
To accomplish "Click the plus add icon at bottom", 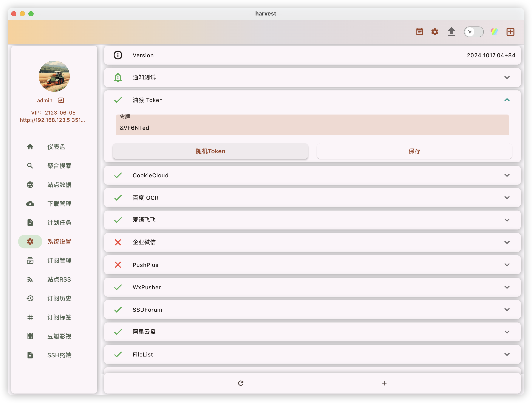I will point(384,383).
